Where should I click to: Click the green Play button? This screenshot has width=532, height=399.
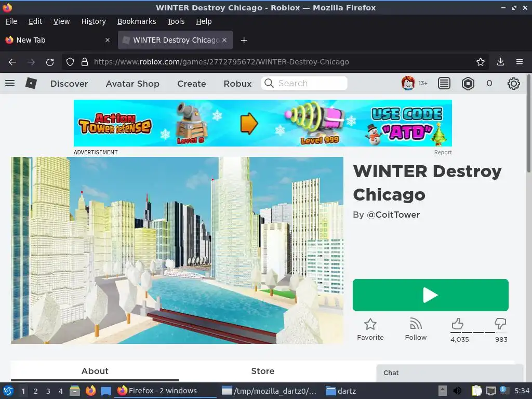(x=431, y=295)
